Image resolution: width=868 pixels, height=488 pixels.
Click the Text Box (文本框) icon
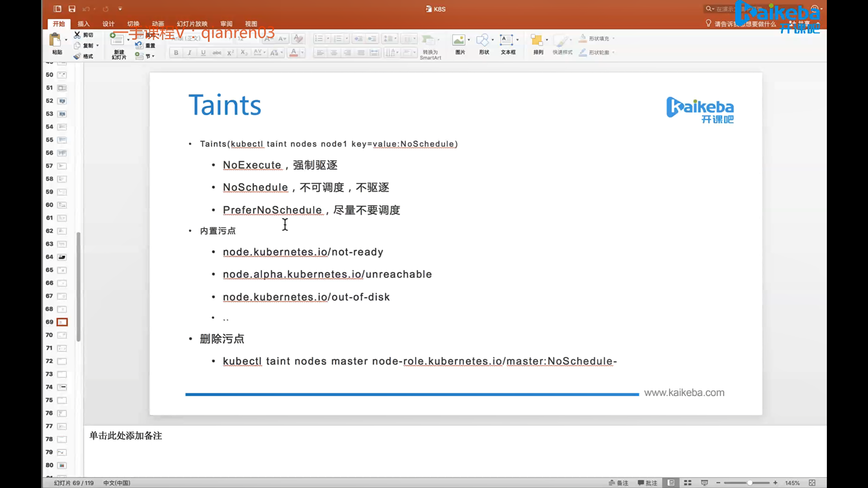506,40
